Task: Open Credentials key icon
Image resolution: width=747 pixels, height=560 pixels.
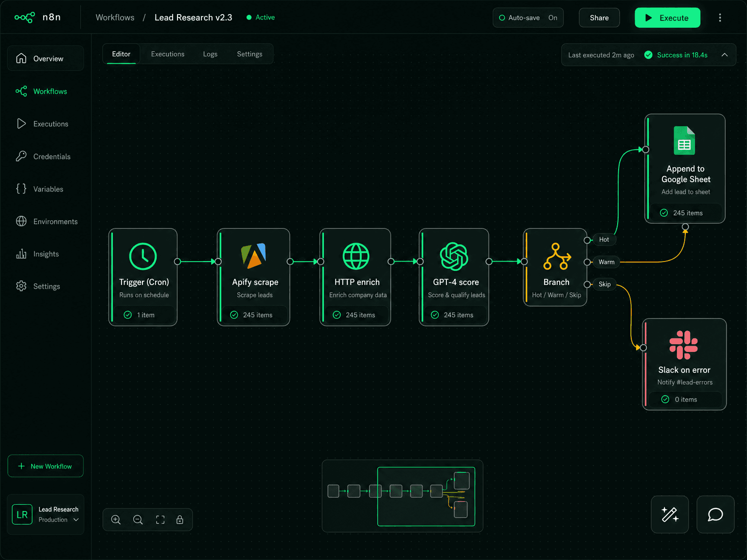Action: [x=21, y=156]
